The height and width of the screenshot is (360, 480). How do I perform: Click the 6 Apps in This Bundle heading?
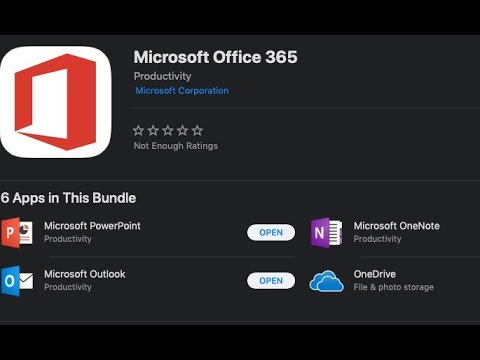68,198
